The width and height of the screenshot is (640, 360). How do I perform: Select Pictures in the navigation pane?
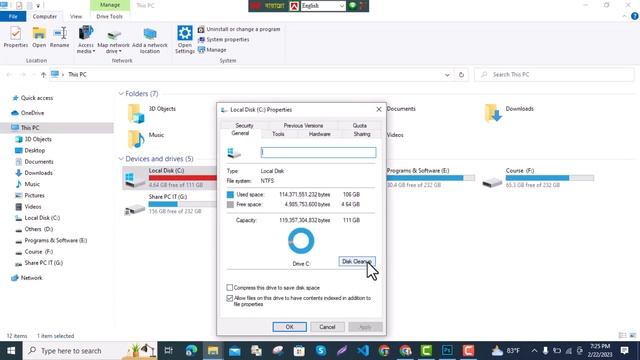pyautogui.click(x=34, y=196)
